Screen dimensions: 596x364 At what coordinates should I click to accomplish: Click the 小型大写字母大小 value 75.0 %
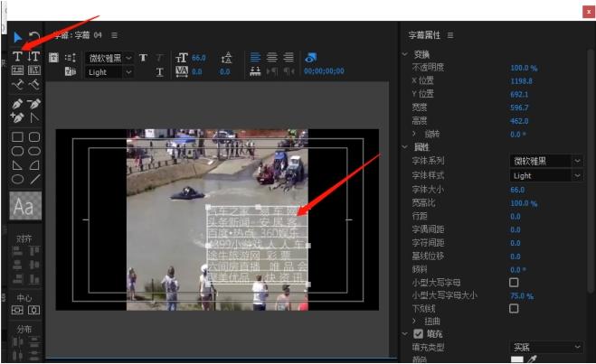coord(522,295)
